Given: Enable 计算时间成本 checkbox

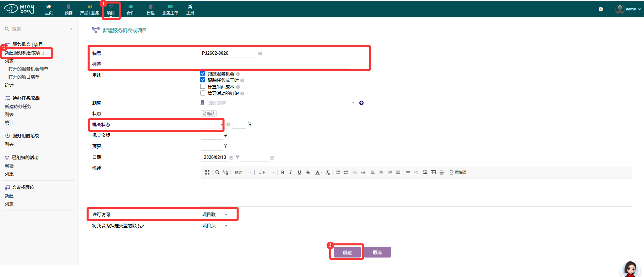Looking at the screenshot, I should (203, 87).
